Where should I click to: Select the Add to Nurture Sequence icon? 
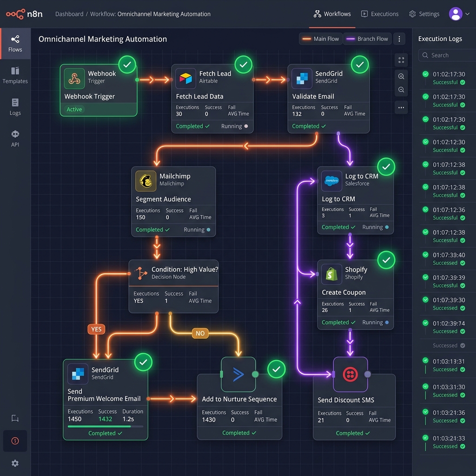click(x=238, y=374)
